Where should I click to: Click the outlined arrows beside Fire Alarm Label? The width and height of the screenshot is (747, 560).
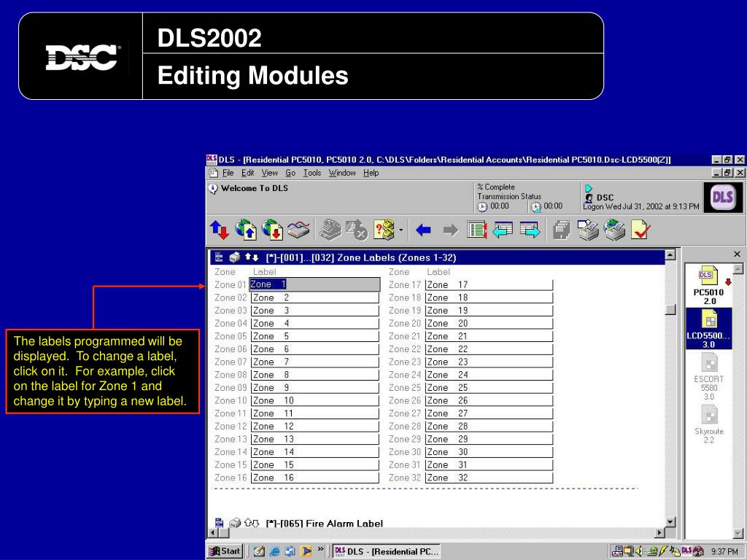coord(252,524)
